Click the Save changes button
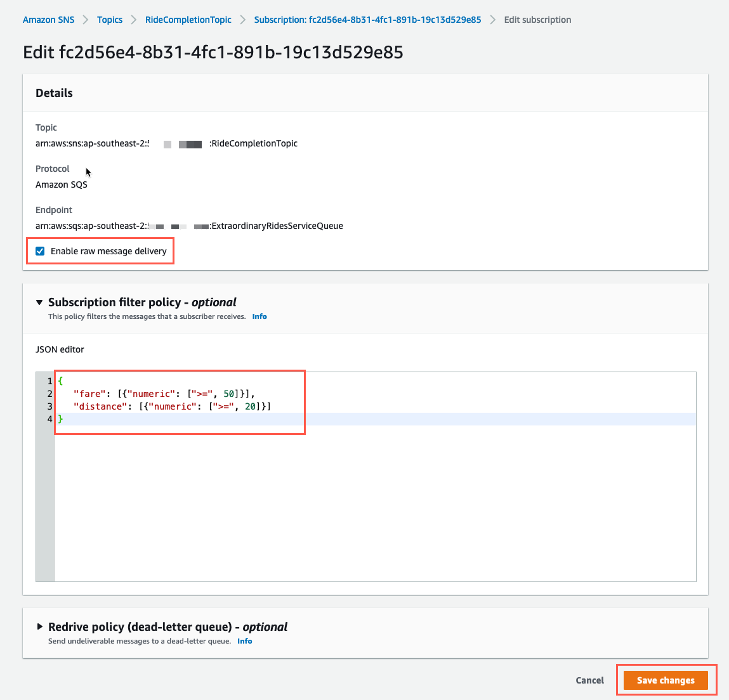 coord(666,680)
